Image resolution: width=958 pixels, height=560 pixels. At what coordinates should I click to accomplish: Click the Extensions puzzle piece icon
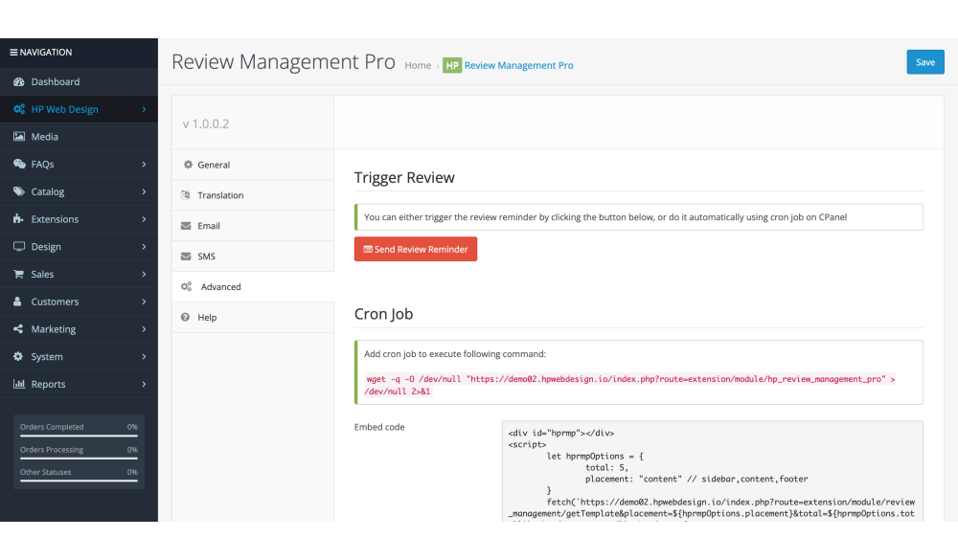click(x=19, y=219)
